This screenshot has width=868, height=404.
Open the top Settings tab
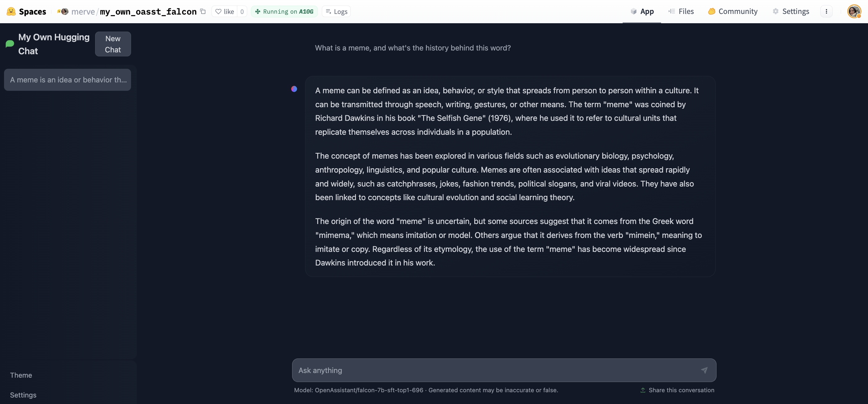click(x=791, y=11)
